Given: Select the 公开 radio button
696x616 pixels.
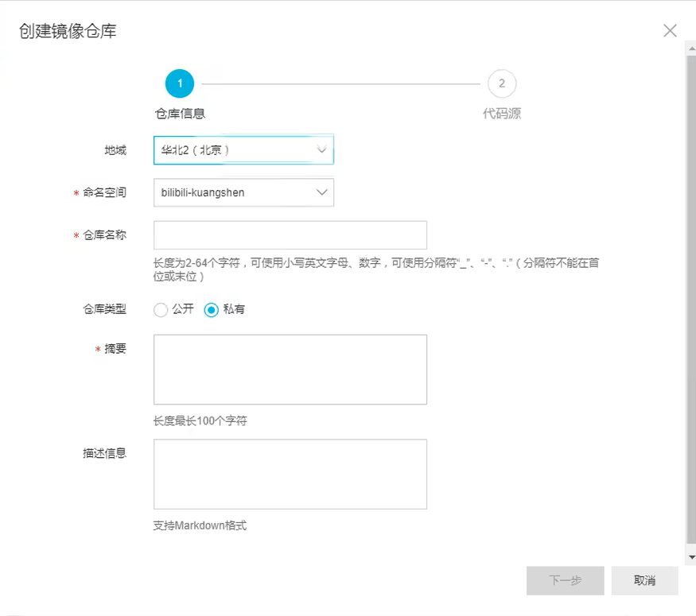Looking at the screenshot, I should point(160,309).
